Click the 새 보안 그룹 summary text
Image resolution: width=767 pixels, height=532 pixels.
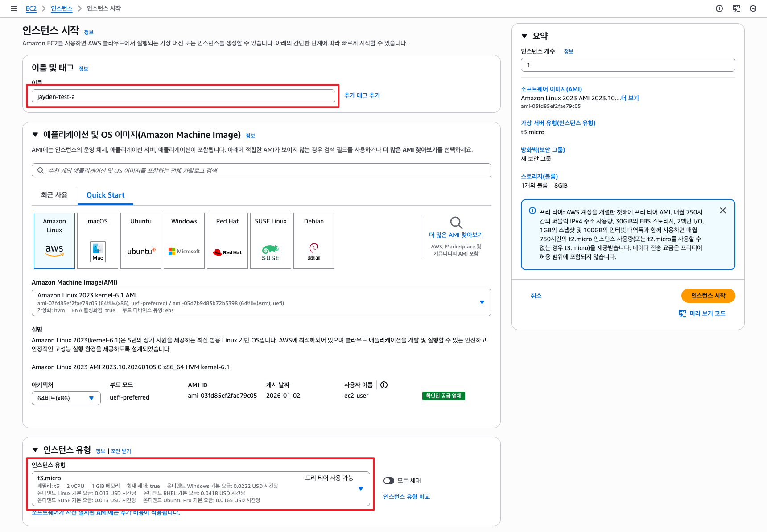pos(536,159)
